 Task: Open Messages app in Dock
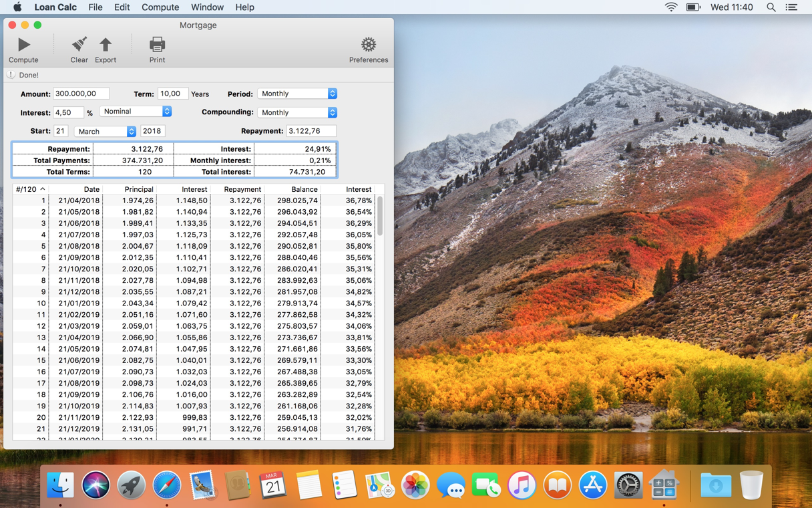[451, 485]
